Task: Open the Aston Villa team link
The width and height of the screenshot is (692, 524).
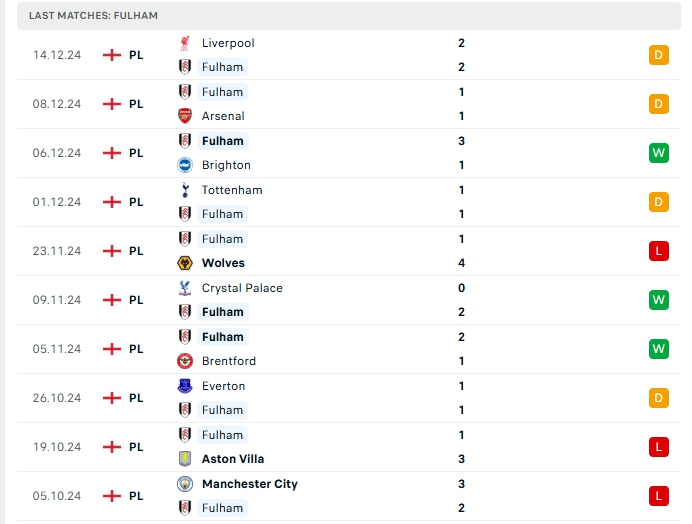Action: click(233, 459)
